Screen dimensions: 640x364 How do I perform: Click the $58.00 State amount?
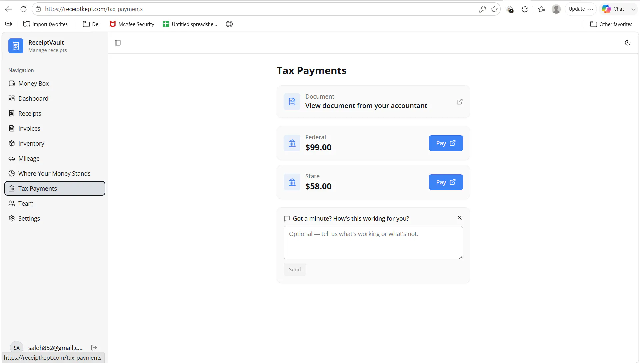tap(318, 186)
